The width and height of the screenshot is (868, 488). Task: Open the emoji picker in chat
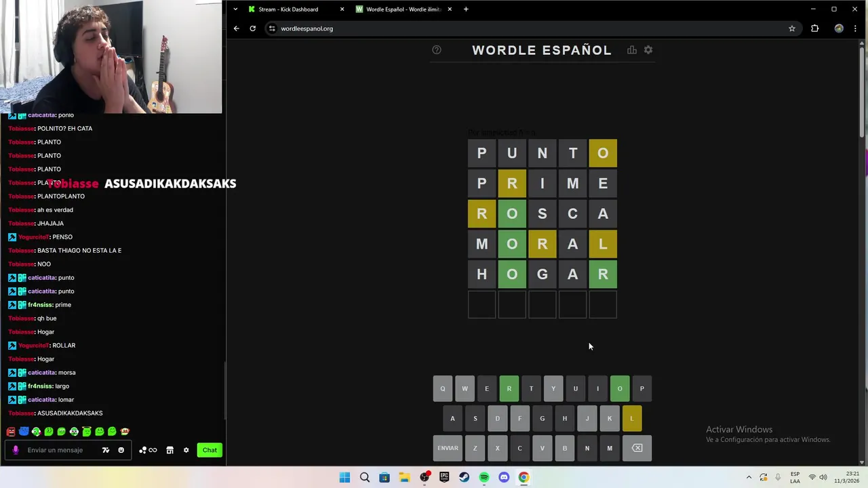121,450
